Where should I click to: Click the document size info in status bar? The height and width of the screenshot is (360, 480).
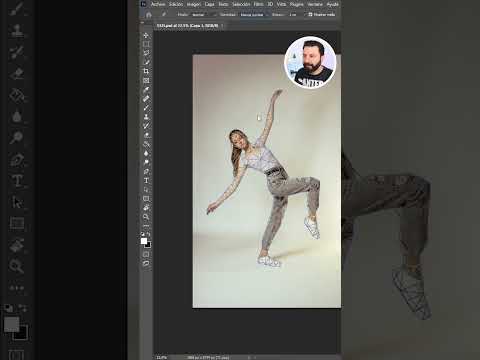tap(208, 357)
